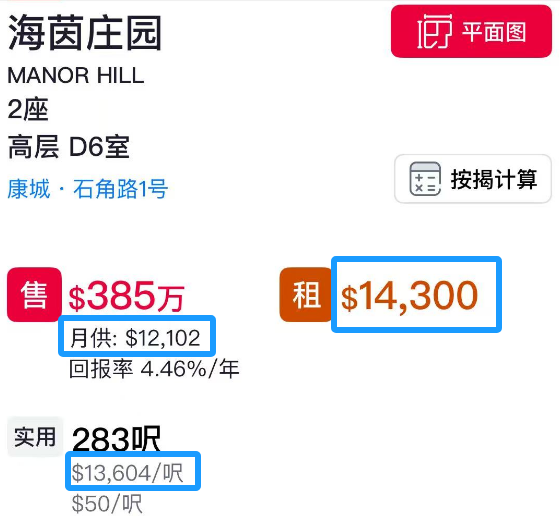Click the 石角路1号 street portion of address

click(121, 189)
